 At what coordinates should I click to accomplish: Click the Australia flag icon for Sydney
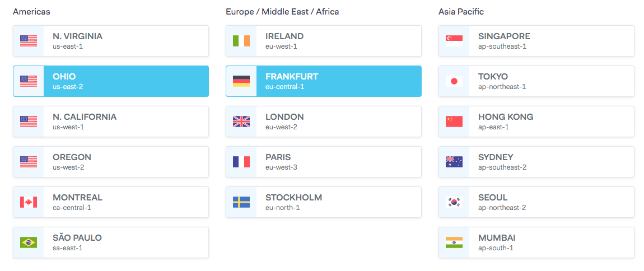[454, 162]
